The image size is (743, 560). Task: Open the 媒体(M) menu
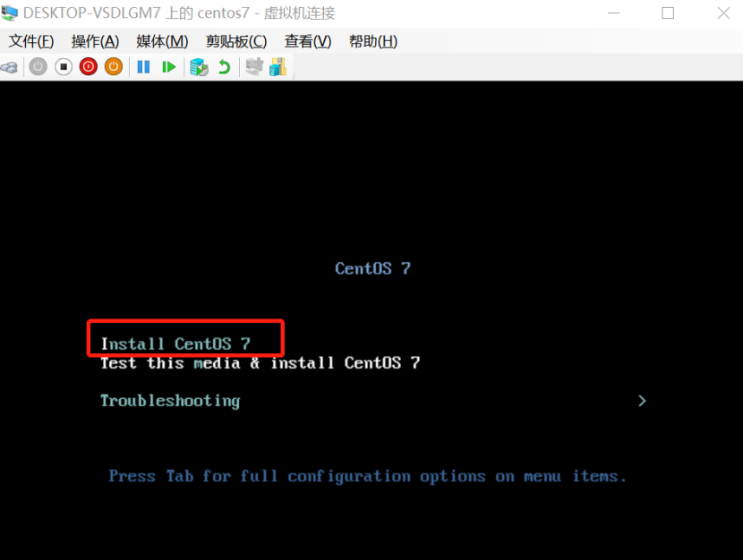(x=162, y=42)
